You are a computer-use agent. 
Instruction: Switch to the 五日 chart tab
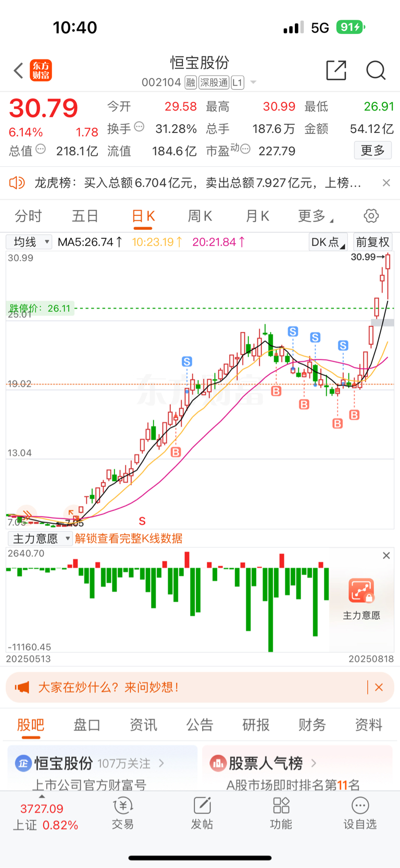click(85, 216)
